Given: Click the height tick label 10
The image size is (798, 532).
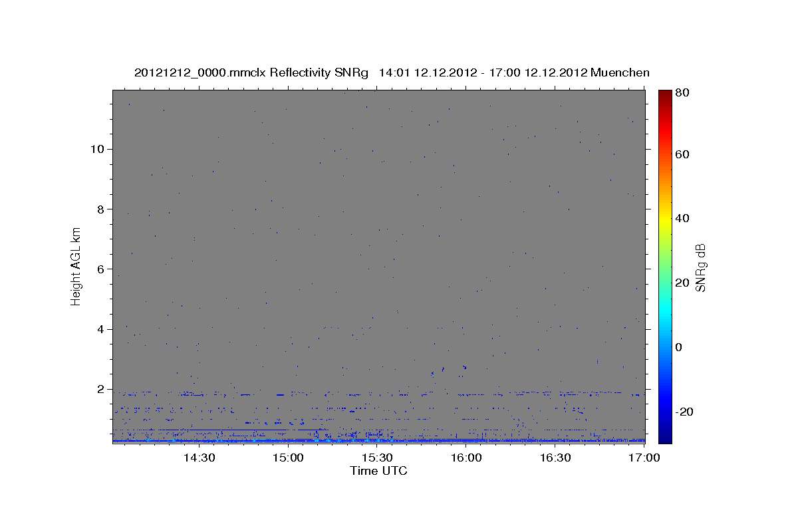Looking at the screenshot, I should 98,149.
